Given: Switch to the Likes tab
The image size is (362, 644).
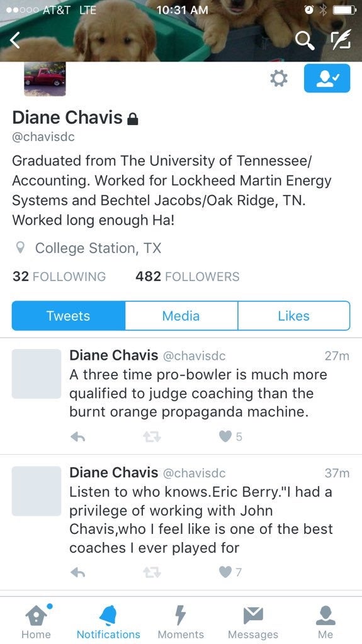Looking at the screenshot, I should pyautogui.click(x=294, y=316).
